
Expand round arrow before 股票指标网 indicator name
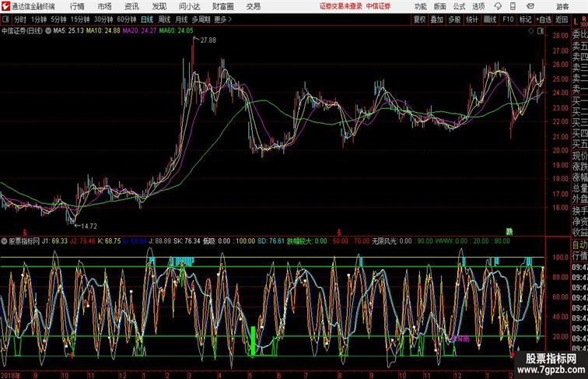pos(4,241)
